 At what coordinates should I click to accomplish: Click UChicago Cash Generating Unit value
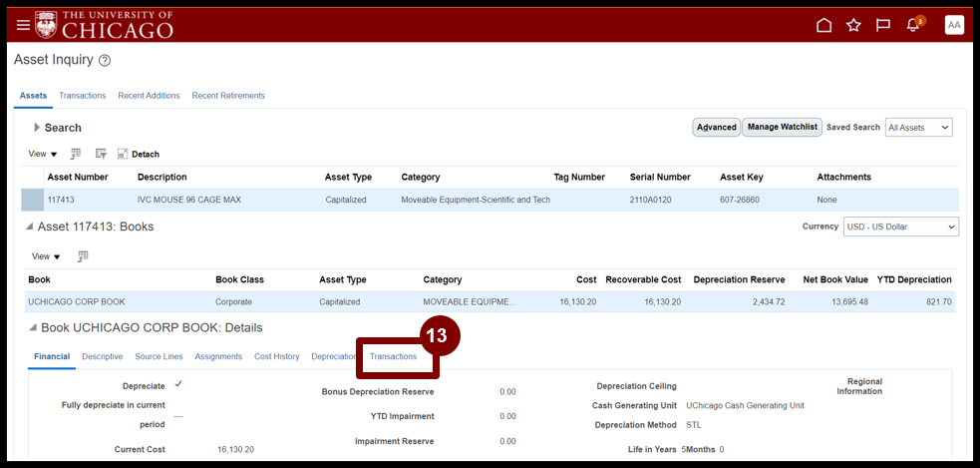click(x=745, y=405)
